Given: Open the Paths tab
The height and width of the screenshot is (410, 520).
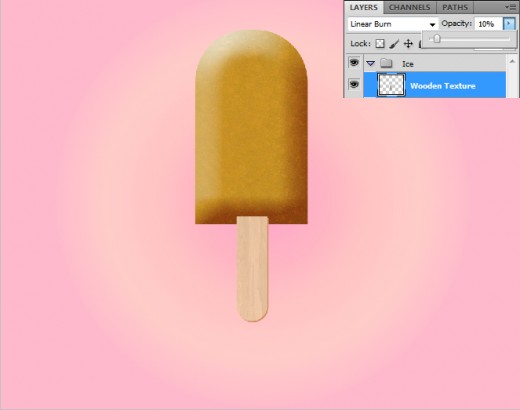Looking at the screenshot, I should [x=455, y=7].
